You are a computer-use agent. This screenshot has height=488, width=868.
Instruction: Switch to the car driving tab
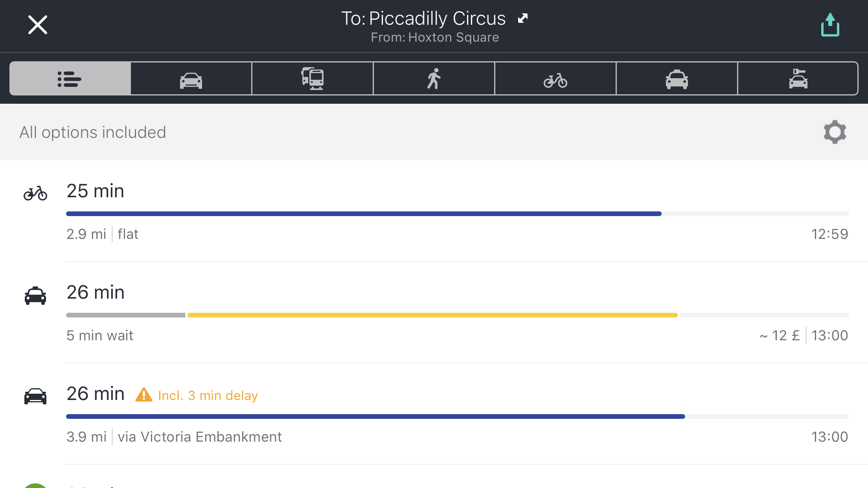click(x=191, y=79)
